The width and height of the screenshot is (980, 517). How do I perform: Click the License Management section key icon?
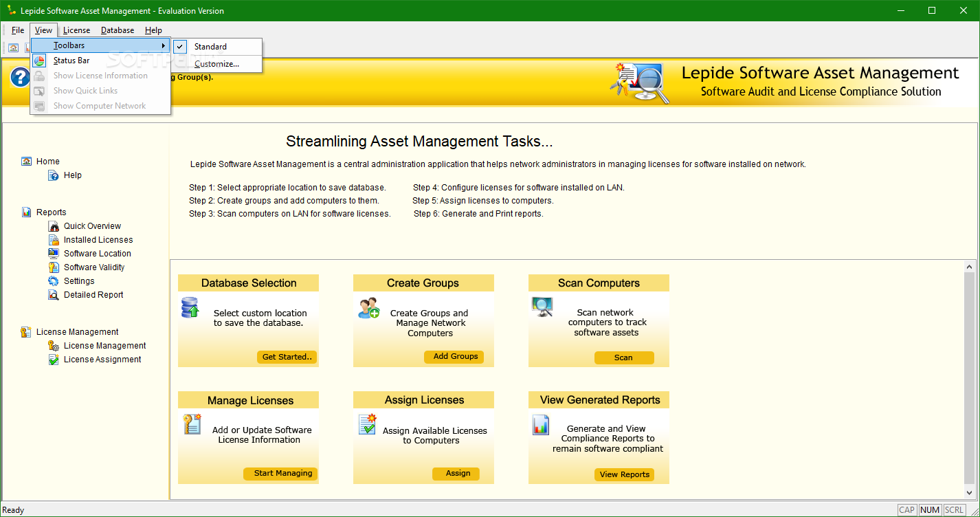(26, 332)
